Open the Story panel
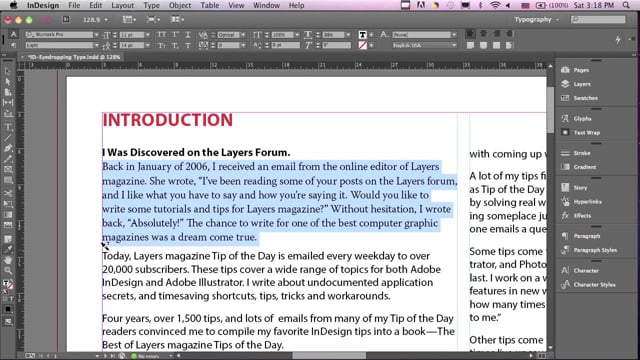 574,188
